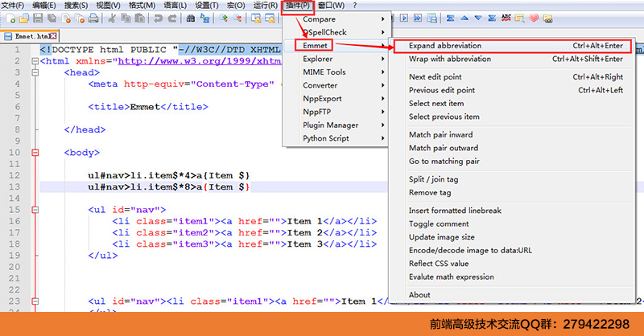Expand the NppFTP submenu
644x336 pixels.
[336, 112]
